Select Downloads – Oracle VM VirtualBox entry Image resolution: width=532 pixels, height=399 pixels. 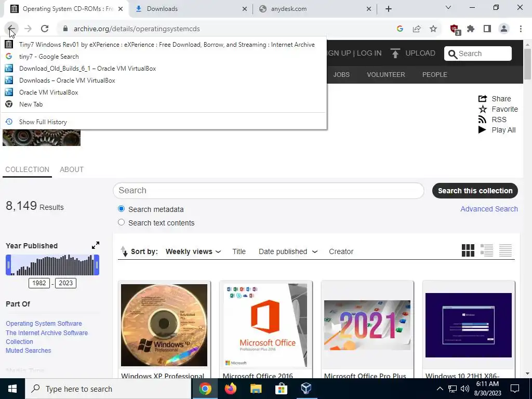pos(163,80)
